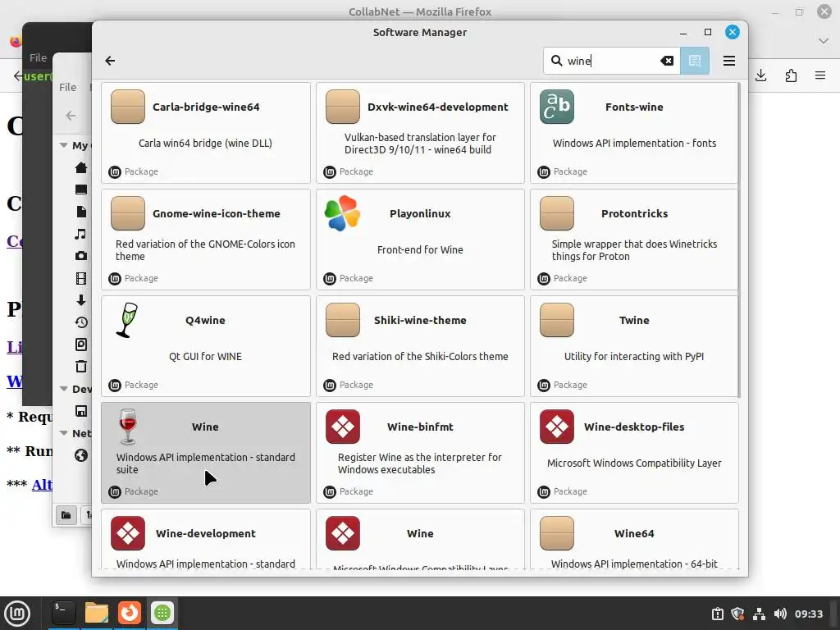Viewport: 840px width, 630px height.
Task: Open Videos folder film icon in sidebar
Action: pos(81,278)
